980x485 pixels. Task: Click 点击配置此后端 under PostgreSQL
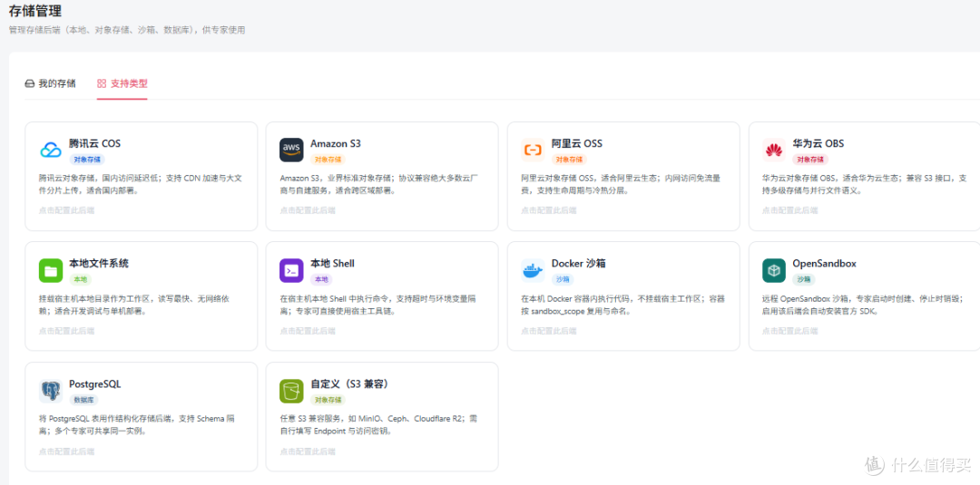tap(67, 451)
